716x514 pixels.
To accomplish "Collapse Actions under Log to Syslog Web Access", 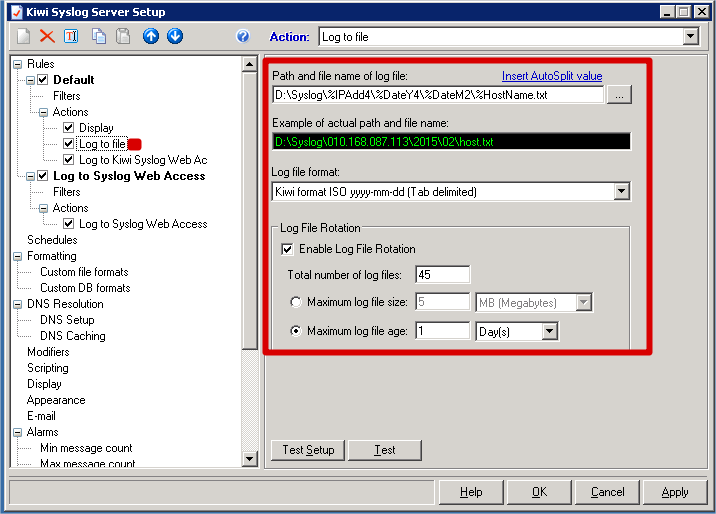I will click(x=43, y=208).
